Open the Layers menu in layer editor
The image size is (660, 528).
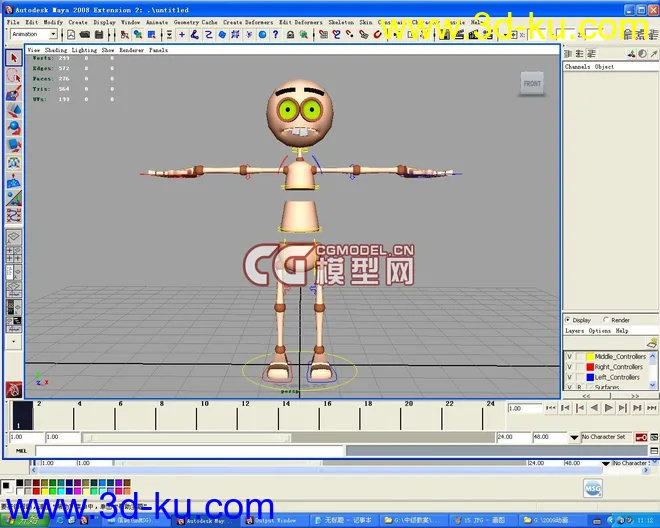(x=575, y=331)
